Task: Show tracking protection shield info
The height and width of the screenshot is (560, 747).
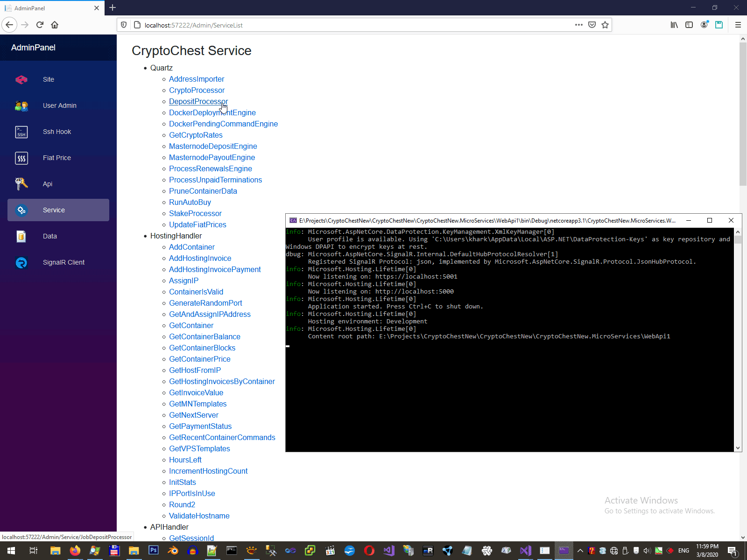Action: tap(124, 25)
